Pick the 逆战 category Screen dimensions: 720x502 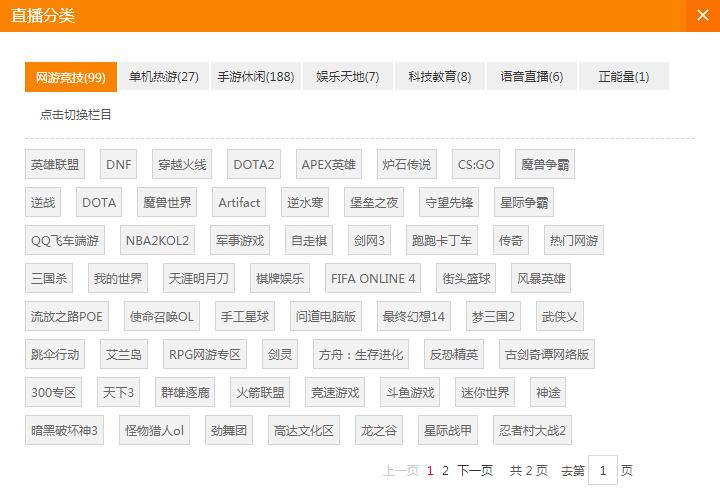pyautogui.click(x=43, y=202)
